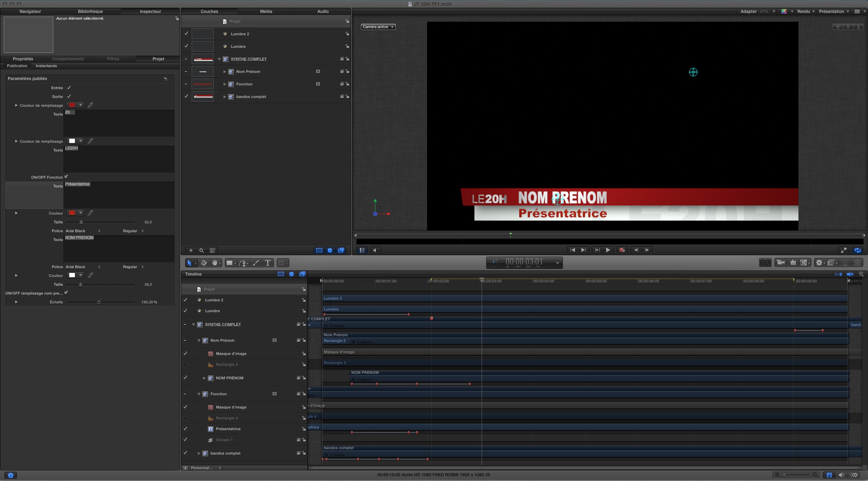Click the Publication button
The height and width of the screenshot is (481, 868).
(x=17, y=66)
